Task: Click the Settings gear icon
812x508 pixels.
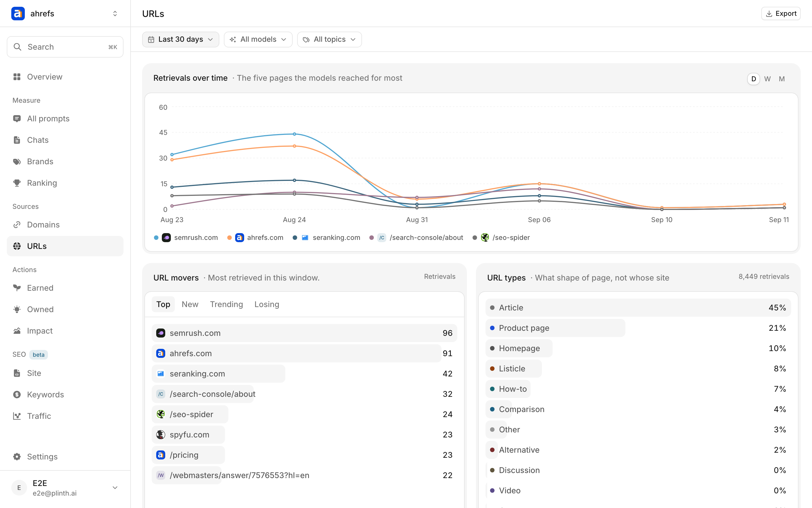Action: pos(17,457)
